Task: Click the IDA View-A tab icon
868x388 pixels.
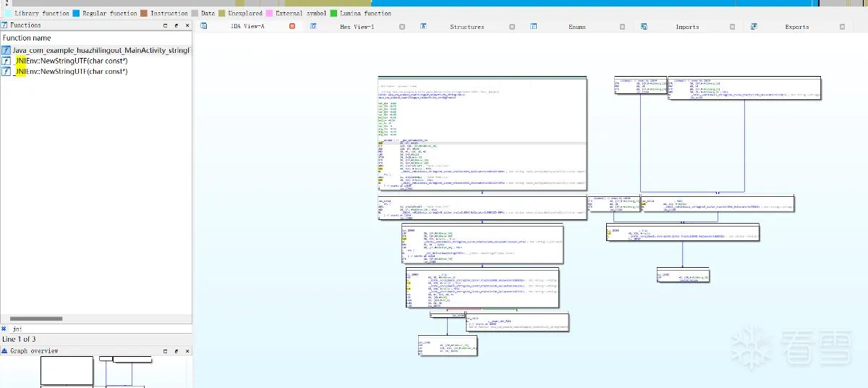Action: [x=204, y=26]
